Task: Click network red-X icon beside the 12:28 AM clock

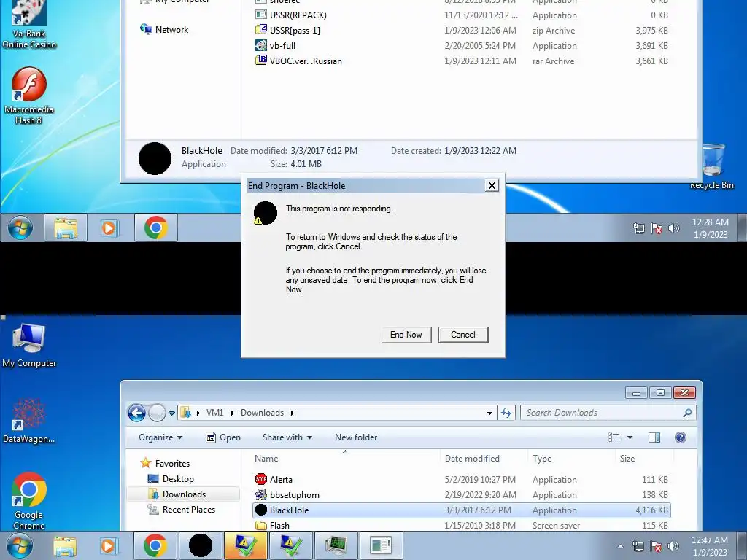Action: (x=657, y=228)
